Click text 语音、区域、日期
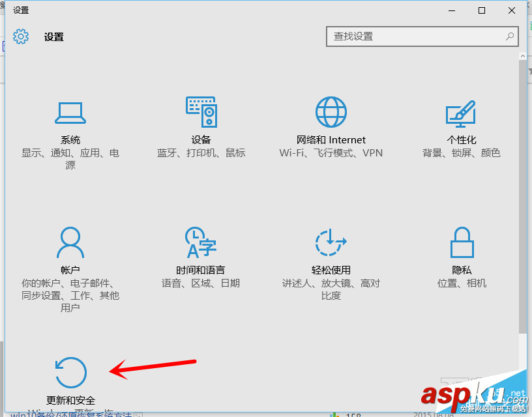Viewport: 532px width, 417px height. [x=201, y=283]
